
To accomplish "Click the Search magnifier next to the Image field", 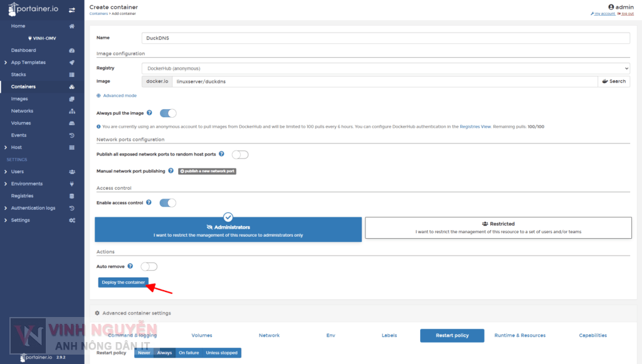I will tap(613, 81).
